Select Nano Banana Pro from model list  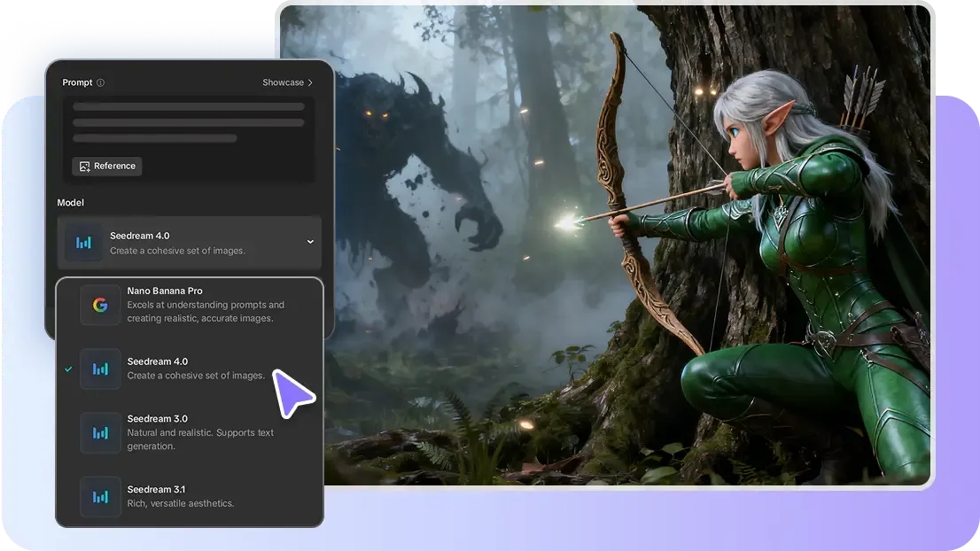tap(205, 305)
